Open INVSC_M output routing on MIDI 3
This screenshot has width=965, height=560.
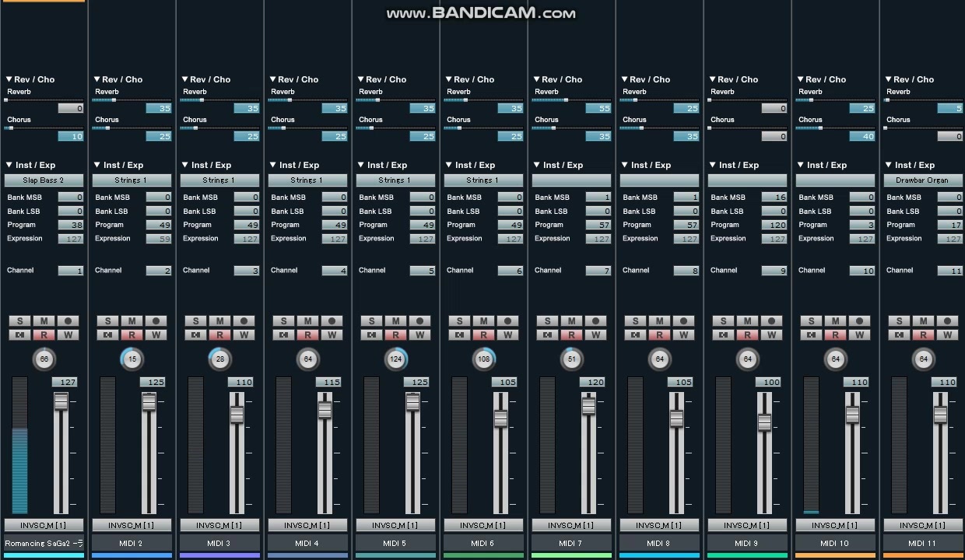click(219, 525)
